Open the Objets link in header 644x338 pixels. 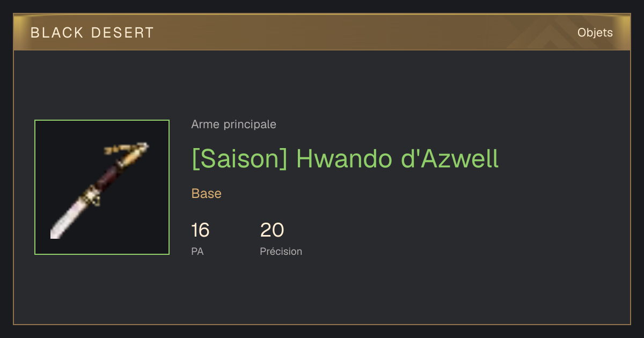click(595, 33)
